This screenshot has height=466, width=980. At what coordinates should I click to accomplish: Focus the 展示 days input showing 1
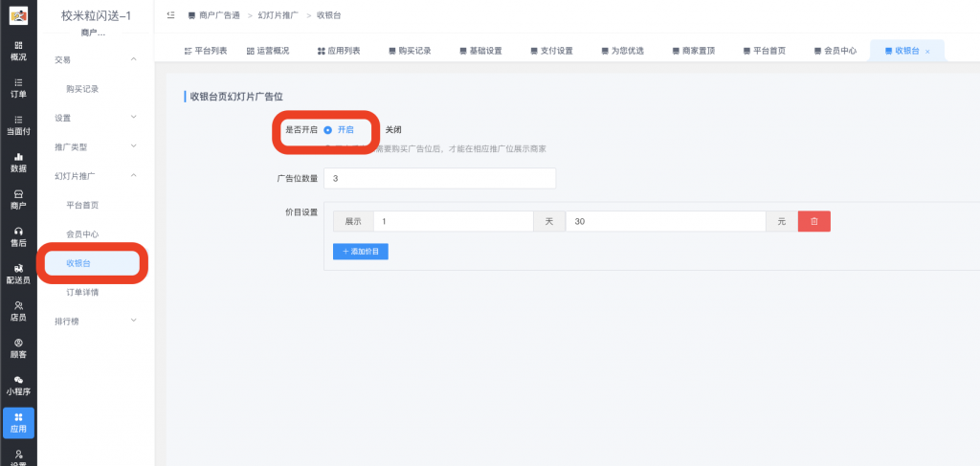click(453, 221)
